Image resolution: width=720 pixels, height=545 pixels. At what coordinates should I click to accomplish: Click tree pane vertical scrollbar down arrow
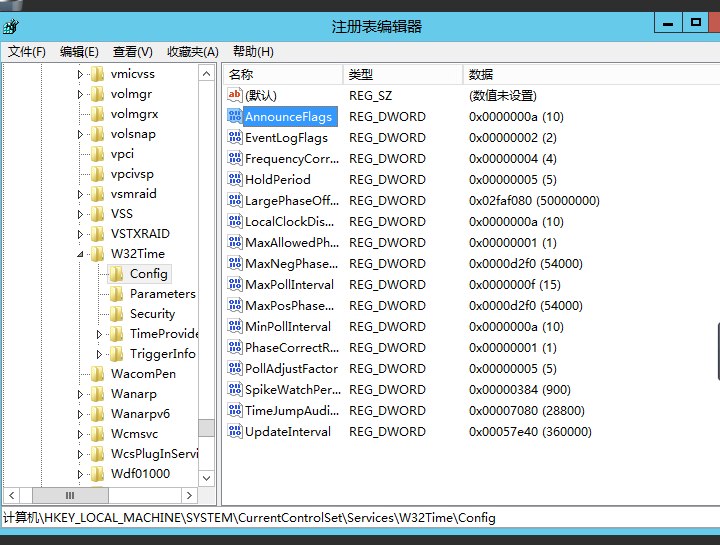pyautogui.click(x=206, y=478)
